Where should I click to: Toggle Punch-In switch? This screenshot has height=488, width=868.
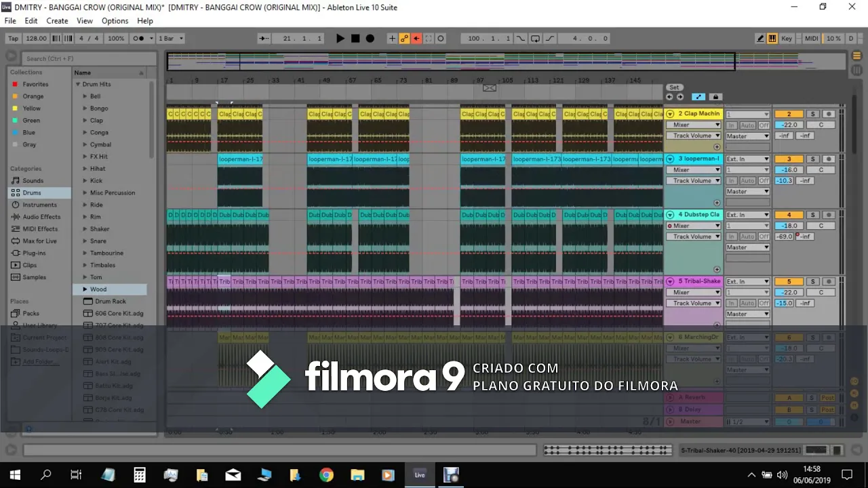[x=521, y=39]
